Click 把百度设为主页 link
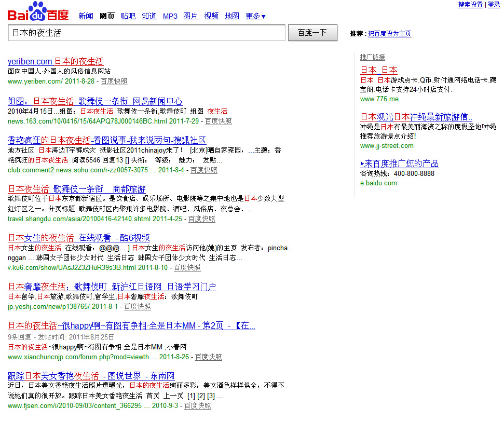Image resolution: width=504 pixels, height=435 pixels. click(x=389, y=33)
